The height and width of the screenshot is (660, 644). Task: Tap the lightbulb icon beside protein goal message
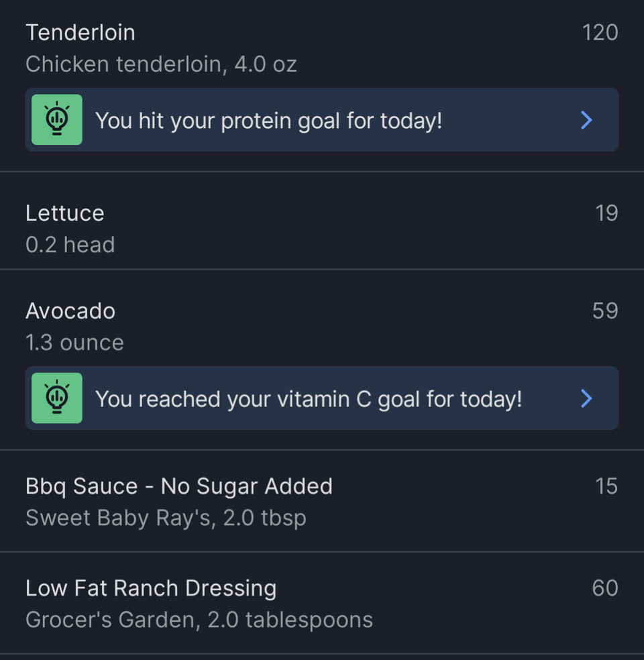[57, 119]
